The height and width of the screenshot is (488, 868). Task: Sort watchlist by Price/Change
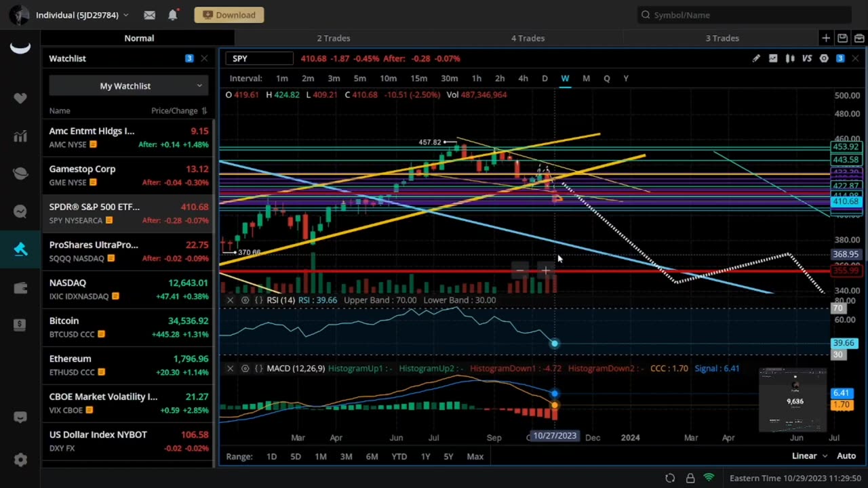point(179,110)
